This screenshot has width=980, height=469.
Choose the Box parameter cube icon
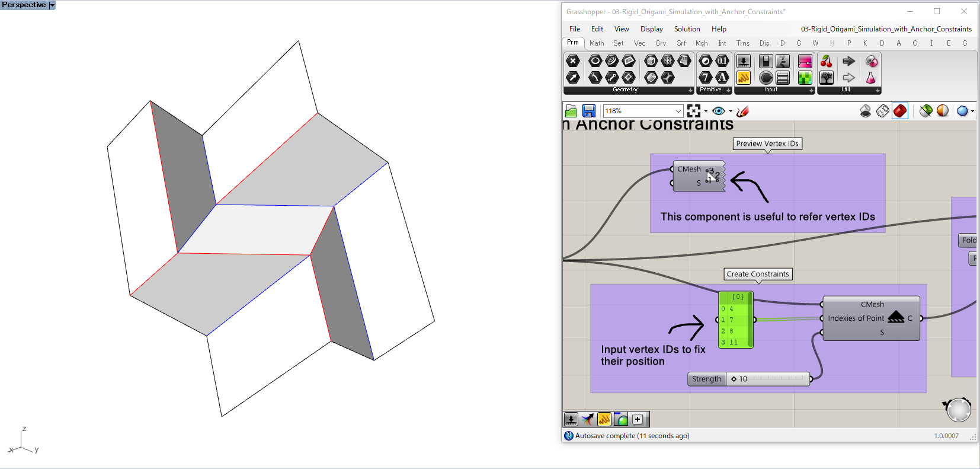tap(651, 60)
